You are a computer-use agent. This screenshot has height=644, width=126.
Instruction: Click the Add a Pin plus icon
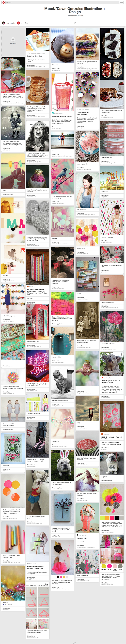(x=13, y=39)
